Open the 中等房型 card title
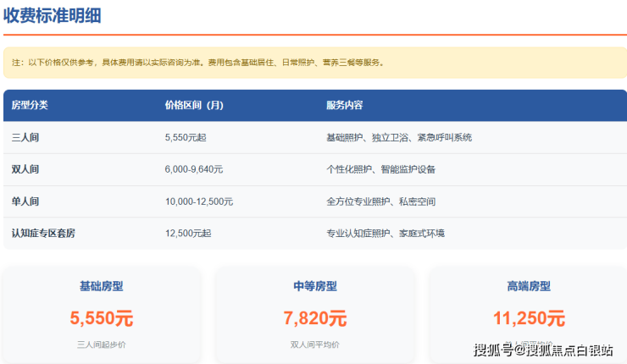Image resolution: width=627 pixels, height=364 pixels. [x=314, y=287]
